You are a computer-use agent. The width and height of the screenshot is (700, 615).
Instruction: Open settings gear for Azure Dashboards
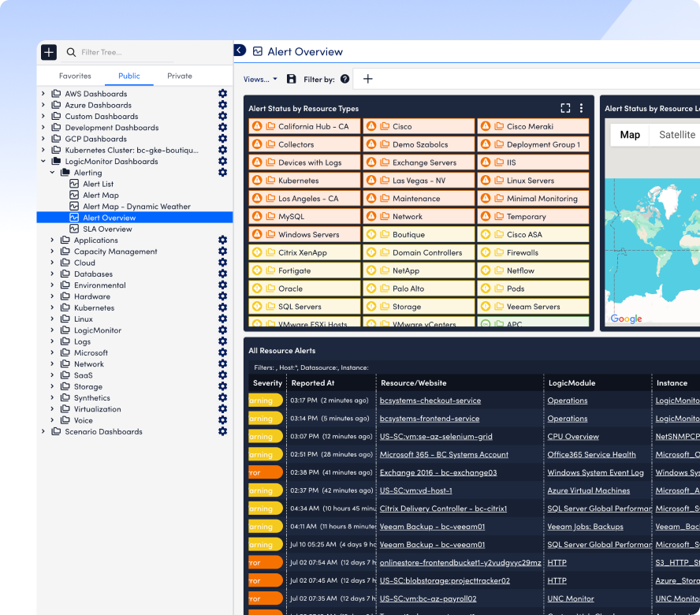(x=223, y=105)
